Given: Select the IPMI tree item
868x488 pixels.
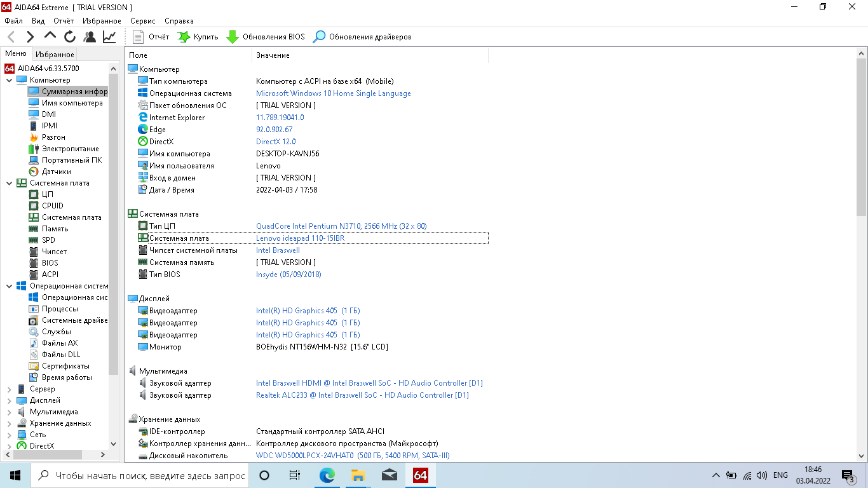Looking at the screenshot, I should click(x=43, y=126).
